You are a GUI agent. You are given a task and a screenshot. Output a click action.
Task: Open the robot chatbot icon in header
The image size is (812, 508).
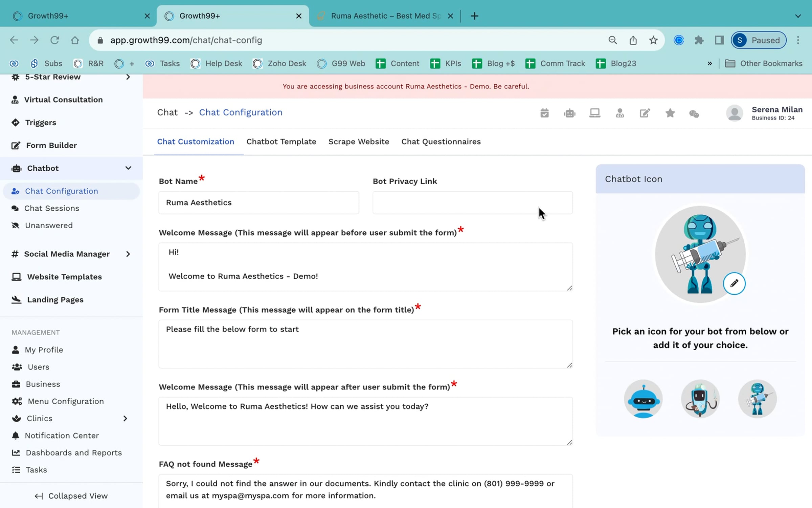point(570,113)
